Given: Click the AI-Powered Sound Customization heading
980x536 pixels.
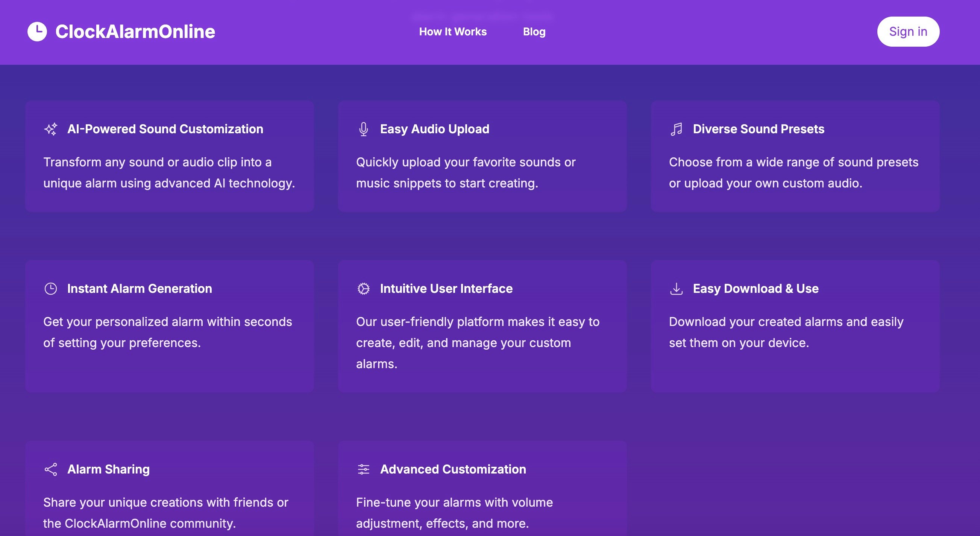Looking at the screenshot, I should coord(165,129).
